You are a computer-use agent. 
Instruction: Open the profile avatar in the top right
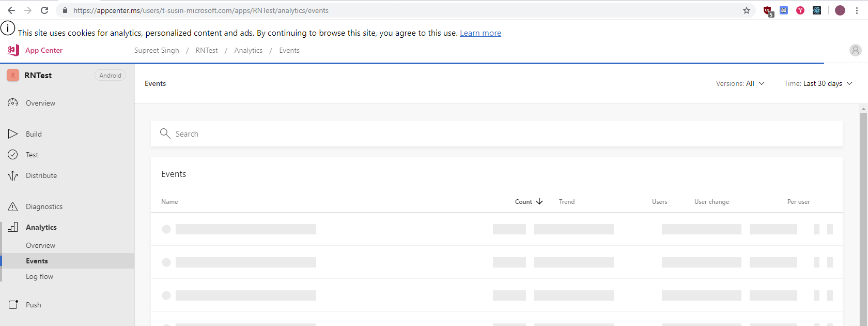tap(855, 50)
